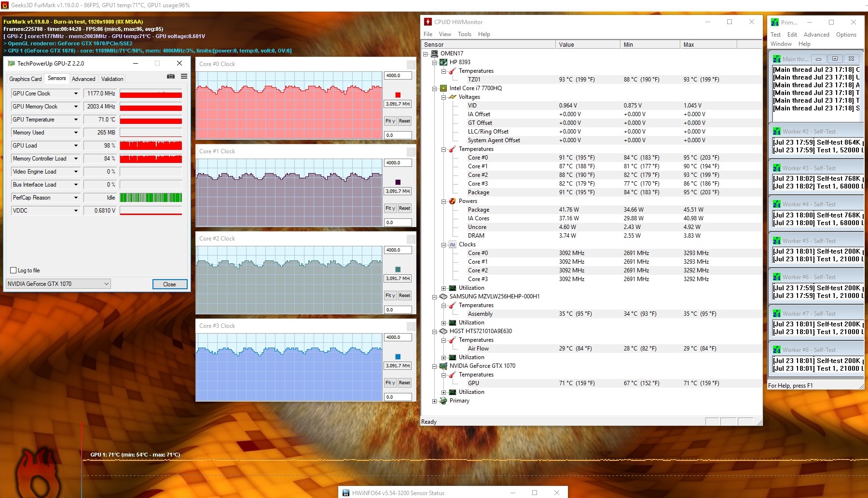The image size is (868, 498).
Task: Click the Primary battery icon in HWMonitor
Action: click(x=443, y=401)
